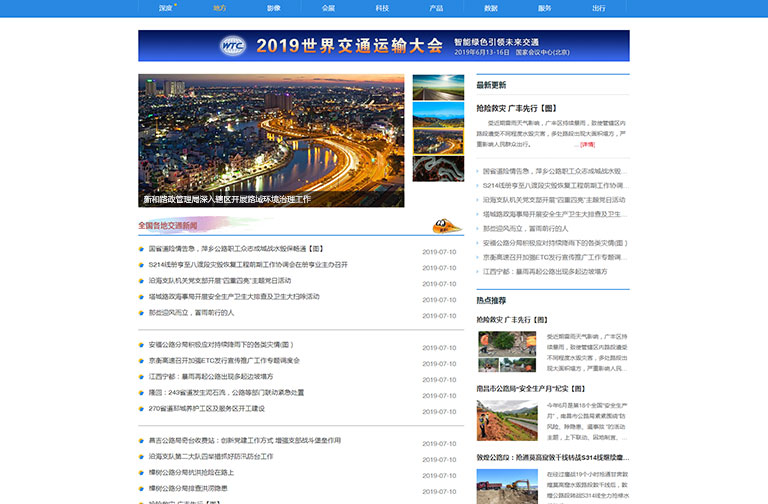The height and width of the screenshot is (504, 768).
Task: Open article 隆回：243省道发生泥石流
Action: [226, 392]
